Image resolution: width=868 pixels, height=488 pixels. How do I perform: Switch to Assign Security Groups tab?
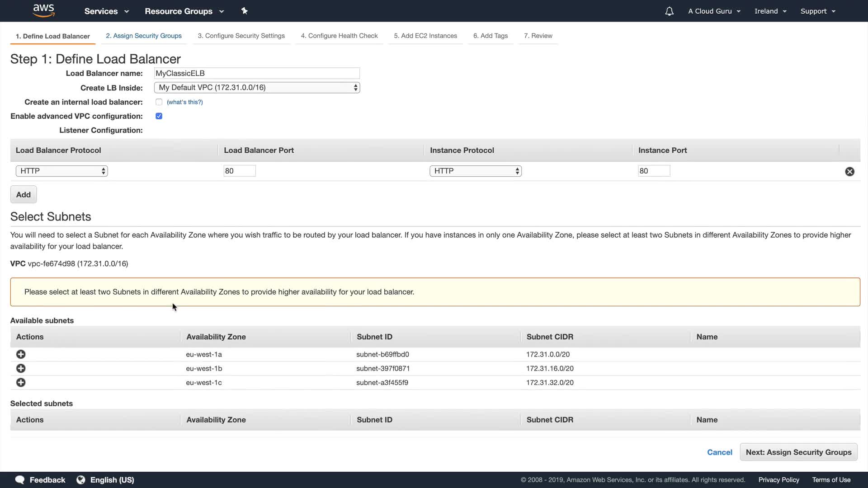point(144,36)
